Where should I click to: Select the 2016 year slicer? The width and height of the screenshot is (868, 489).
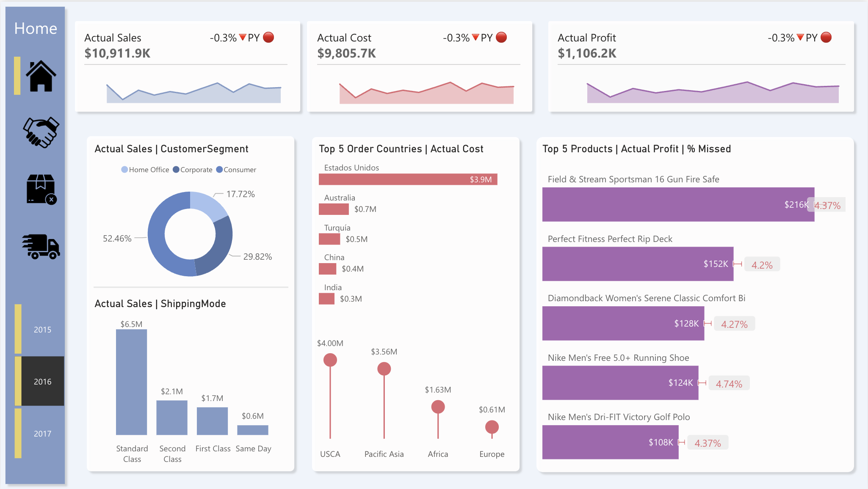pyautogui.click(x=42, y=382)
